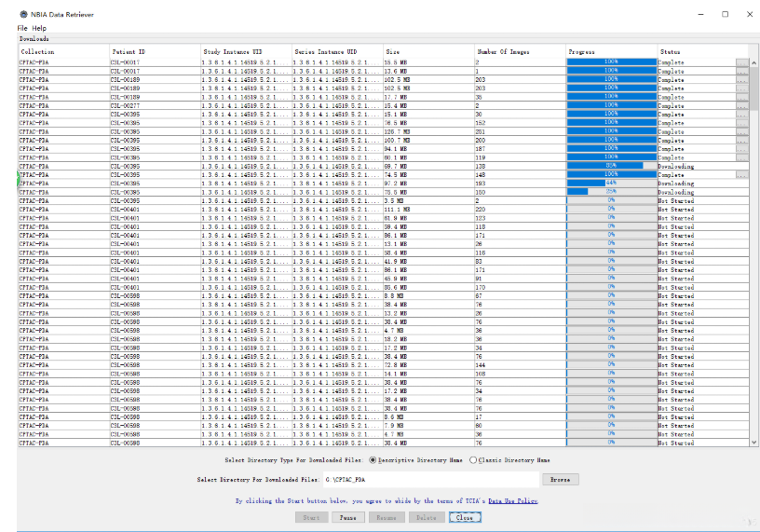760x532 pixels.
Task: Click the 85% progress bar
Action: [x=612, y=166]
